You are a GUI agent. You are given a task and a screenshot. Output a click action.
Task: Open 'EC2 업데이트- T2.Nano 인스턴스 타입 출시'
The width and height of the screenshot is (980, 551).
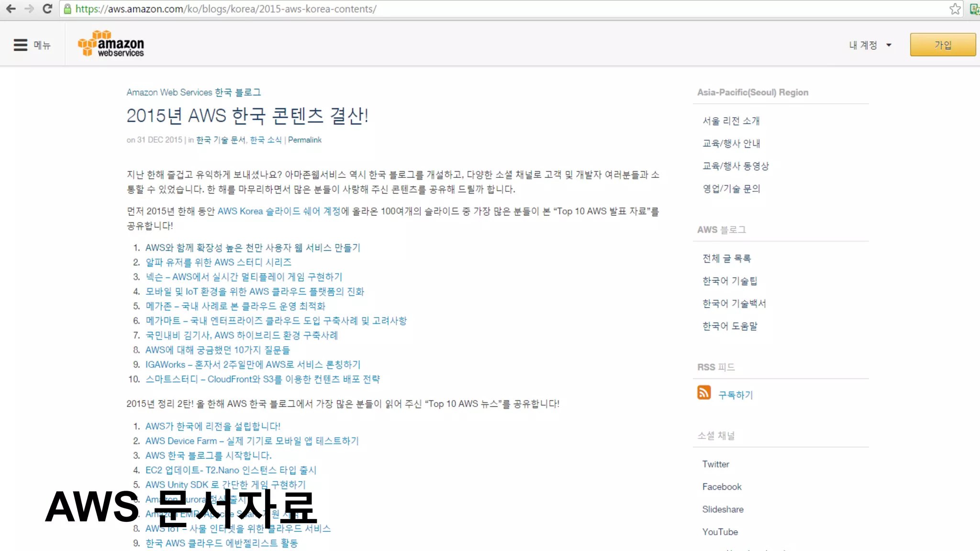(x=231, y=470)
